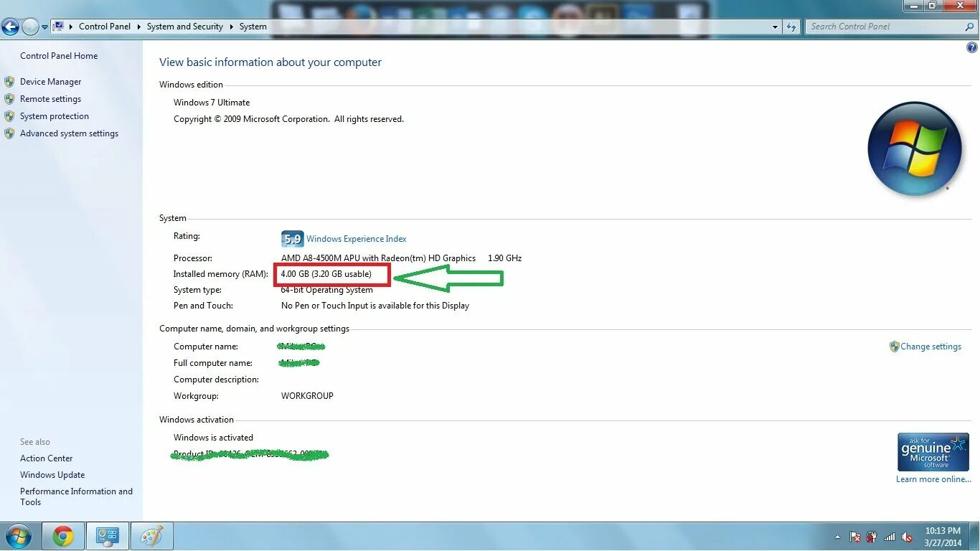Click No Pen or Touch Input text
Viewport: 980px width, 551px height.
(x=375, y=306)
